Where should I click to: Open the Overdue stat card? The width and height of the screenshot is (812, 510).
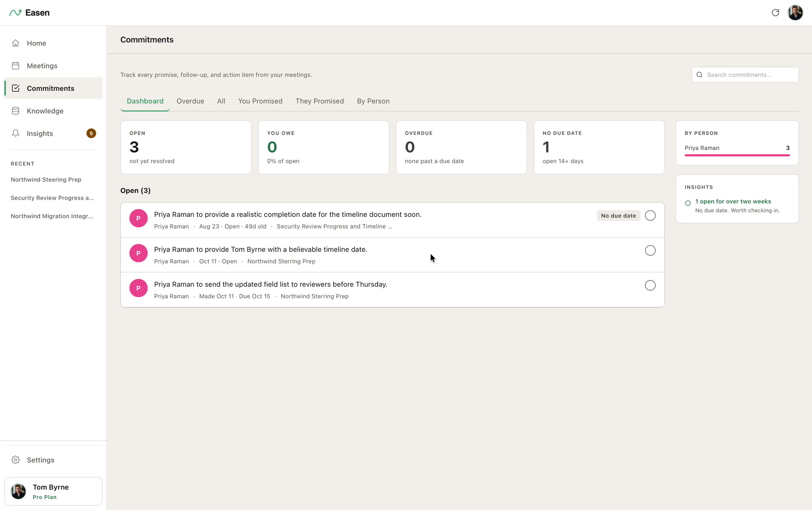(x=461, y=147)
